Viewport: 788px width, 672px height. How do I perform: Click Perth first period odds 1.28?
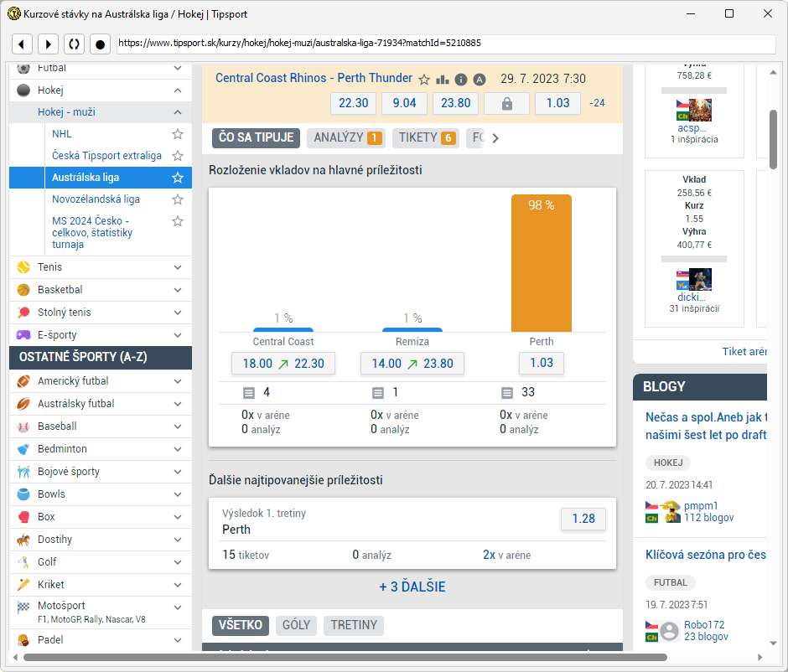[x=583, y=519]
